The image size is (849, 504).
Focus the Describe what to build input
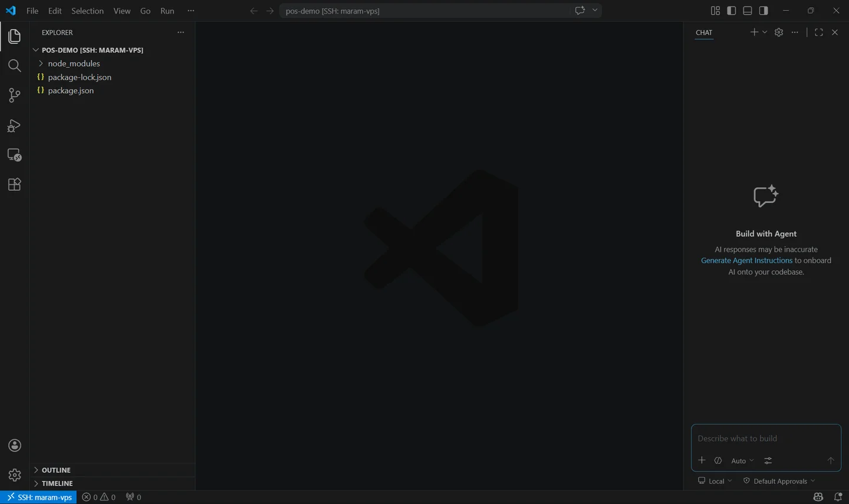tap(766, 439)
